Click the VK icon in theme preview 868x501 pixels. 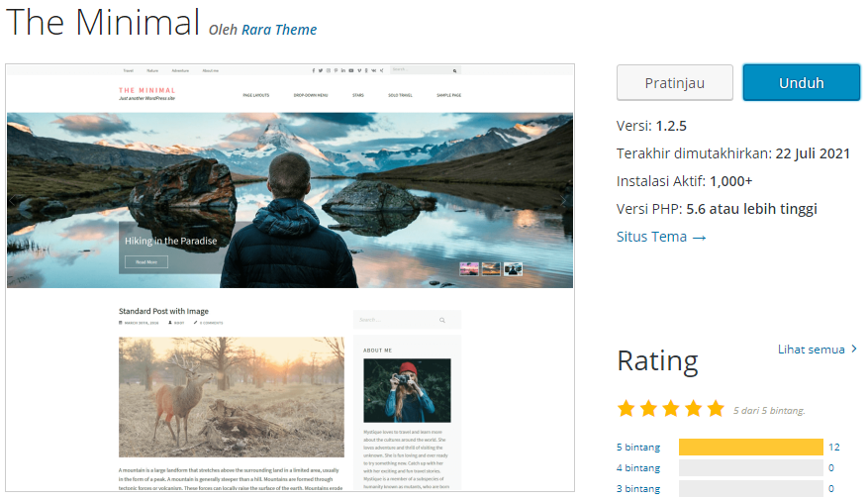tap(374, 70)
